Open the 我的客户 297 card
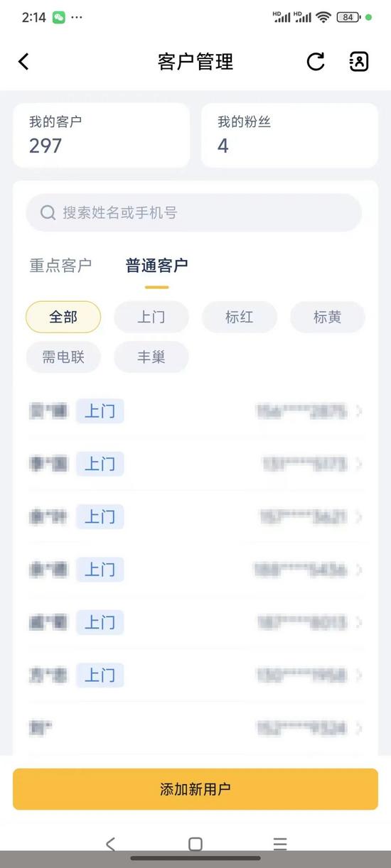 [x=102, y=135]
